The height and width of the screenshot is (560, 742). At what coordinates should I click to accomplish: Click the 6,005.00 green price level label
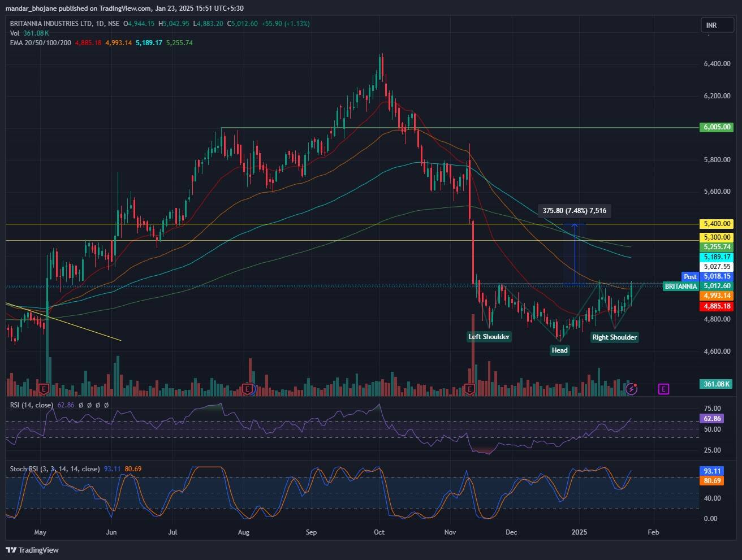point(717,128)
